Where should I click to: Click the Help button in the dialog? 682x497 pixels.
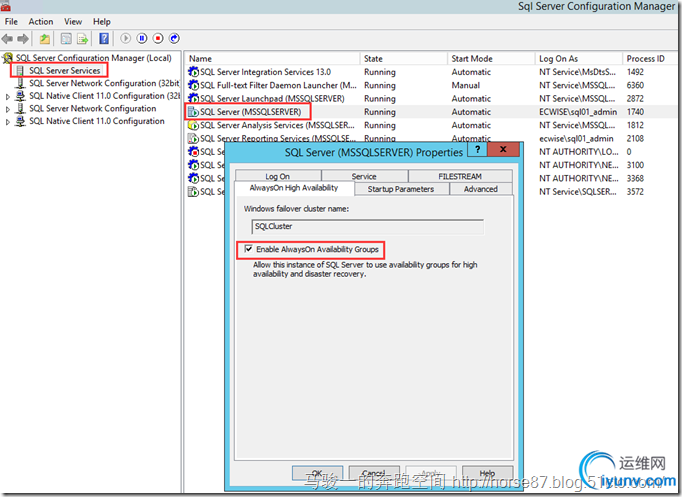tap(488, 473)
